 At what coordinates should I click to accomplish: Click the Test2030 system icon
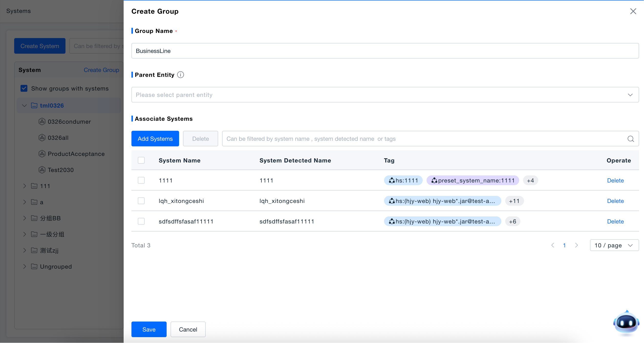[42, 170]
